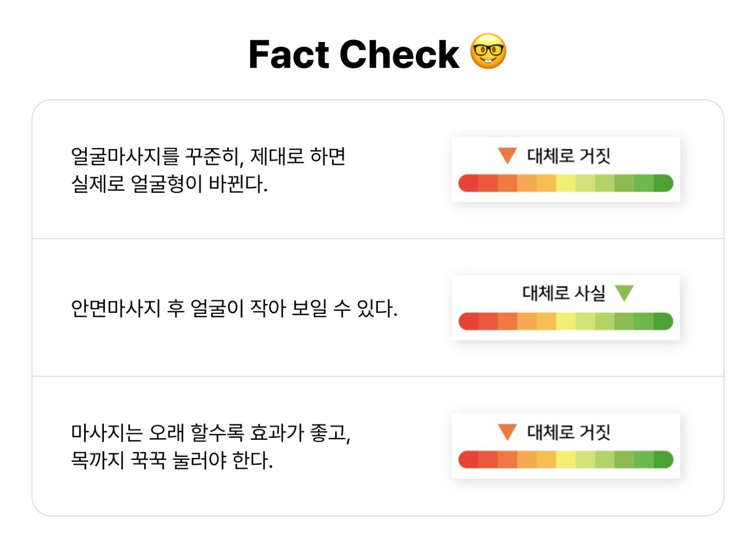This screenshot has height=544, width=756.
Task: Select the statement starting with 안면마사지 후
Action: [x=234, y=308]
